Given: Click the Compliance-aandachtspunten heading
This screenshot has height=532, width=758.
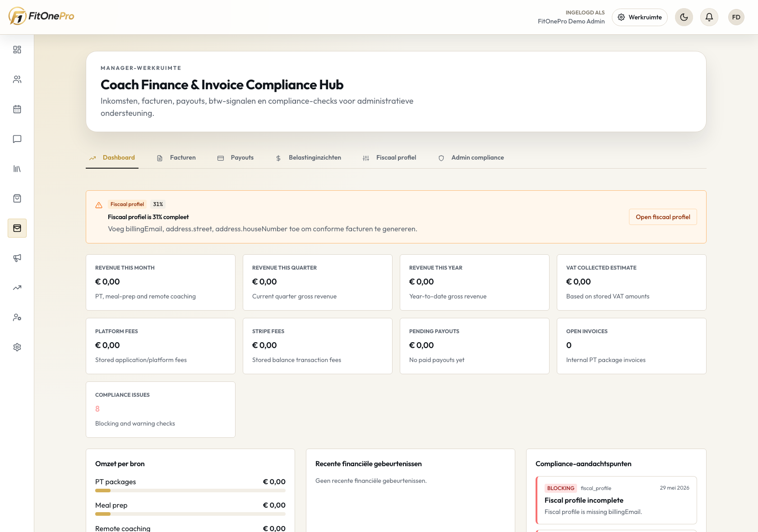Looking at the screenshot, I should click(x=583, y=464).
